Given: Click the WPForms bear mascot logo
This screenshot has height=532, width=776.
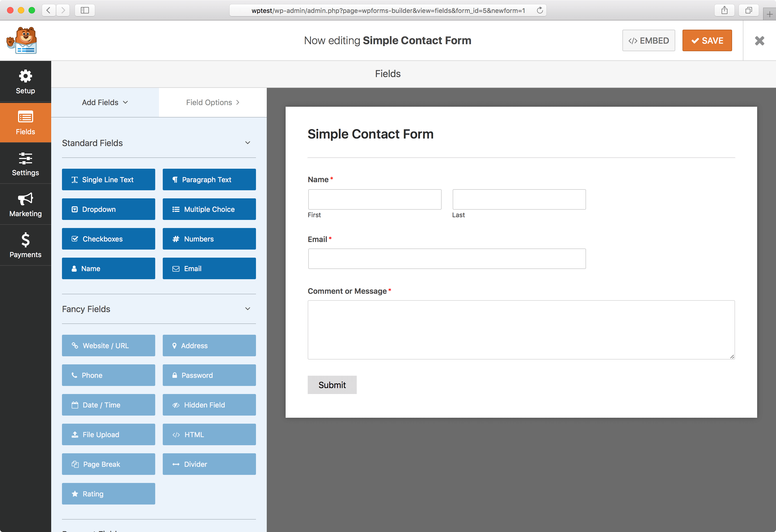Looking at the screenshot, I should [22, 40].
